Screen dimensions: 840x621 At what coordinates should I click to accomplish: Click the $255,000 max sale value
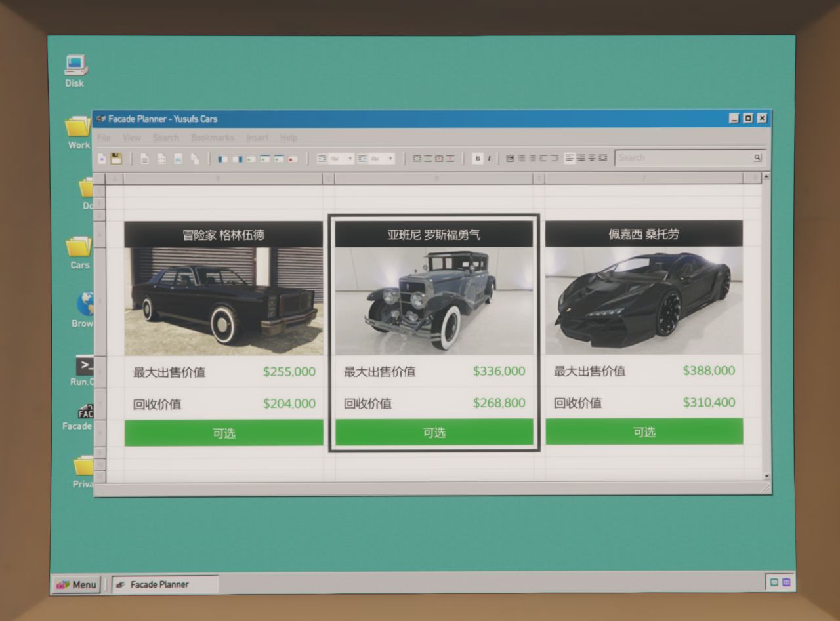click(x=289, y=372)
